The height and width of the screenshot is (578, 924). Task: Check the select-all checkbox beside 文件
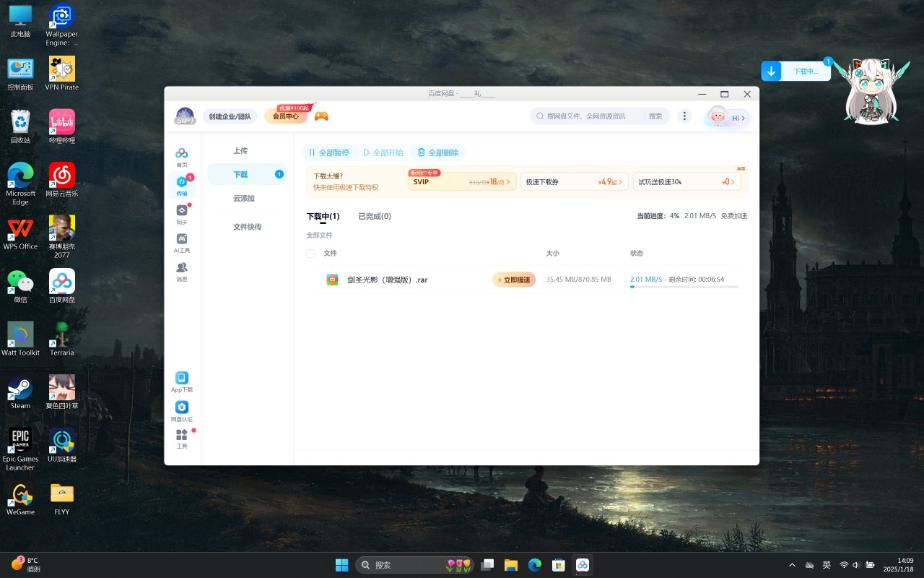click(311, 254)
